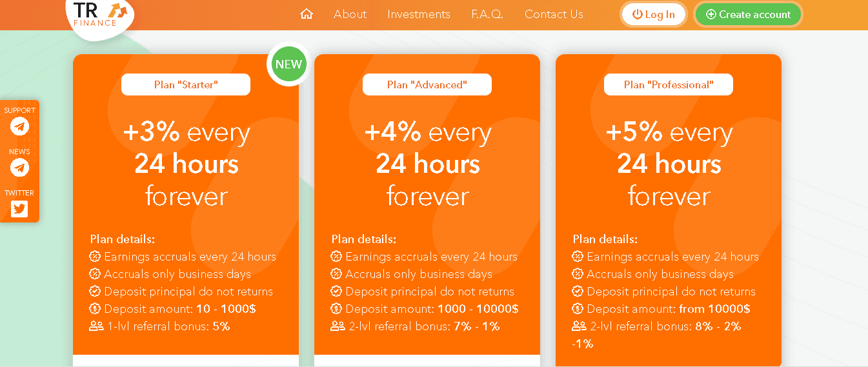Click the home icon in navigation
The width and height of the screenshot is (868, 367).
pyautogui.click(x=307, y=14)
